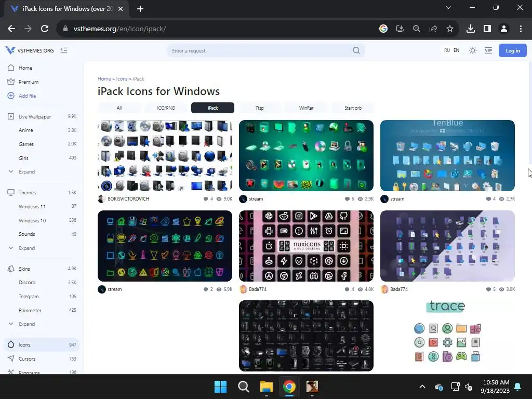The width and height of the screenshot is (532, 399).
Task: Click Add file in the sidebar
Action: (27, 96)
